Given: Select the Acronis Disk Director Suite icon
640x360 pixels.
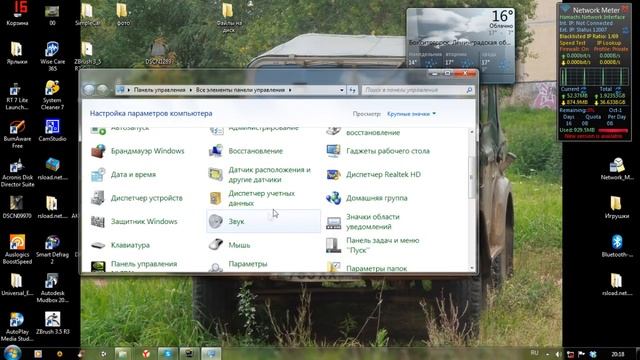Looking at the screenshot, I should 17,173.
